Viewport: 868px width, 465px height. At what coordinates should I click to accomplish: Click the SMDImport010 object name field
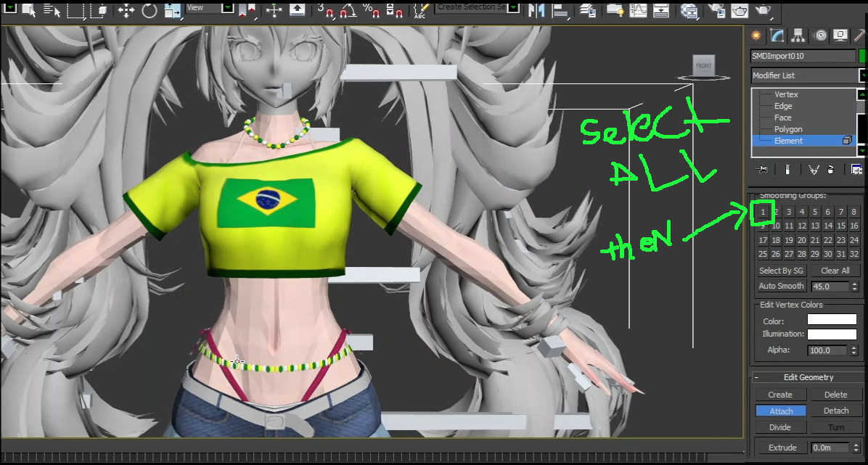[x=803, y=56]
